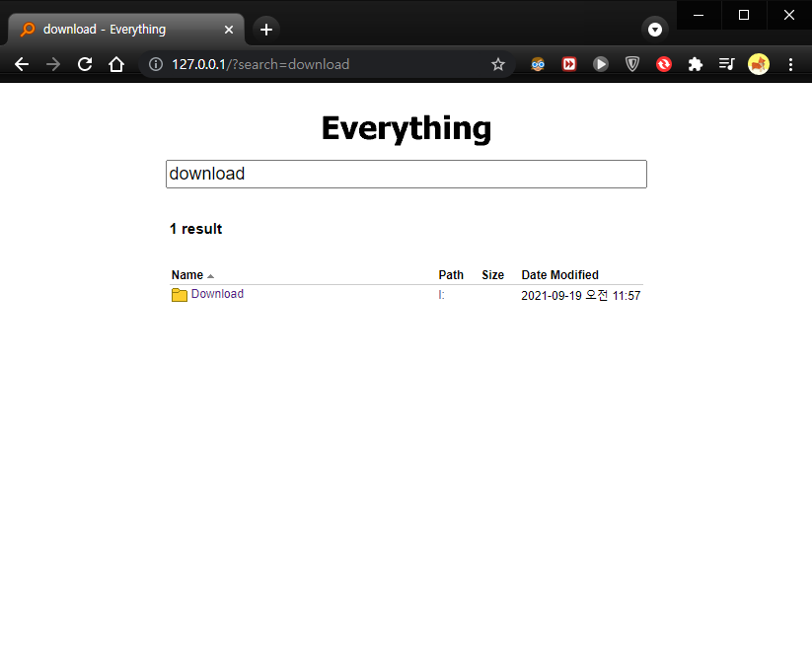Open the user profile avatar
Viewport: 812px width, 655px height.
[x=759, y=64]
